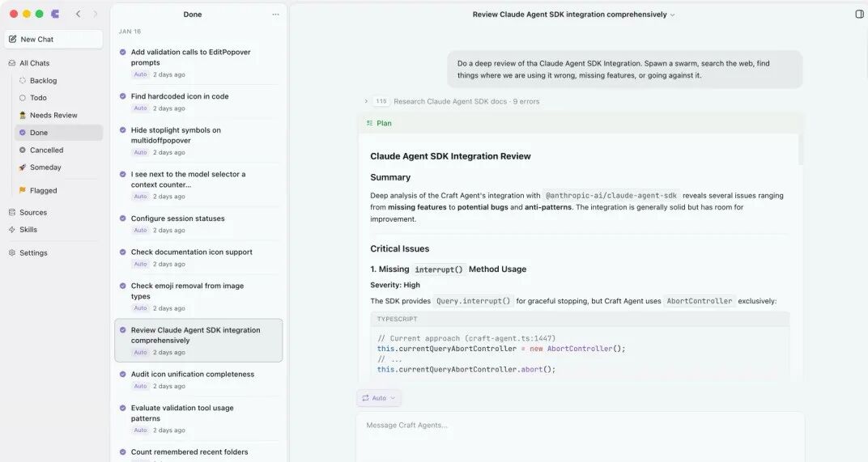The height and width of the screenshot is (462, 868).
Task: Click status icon of Check documentation icon chat
Action: click(123, 252)
